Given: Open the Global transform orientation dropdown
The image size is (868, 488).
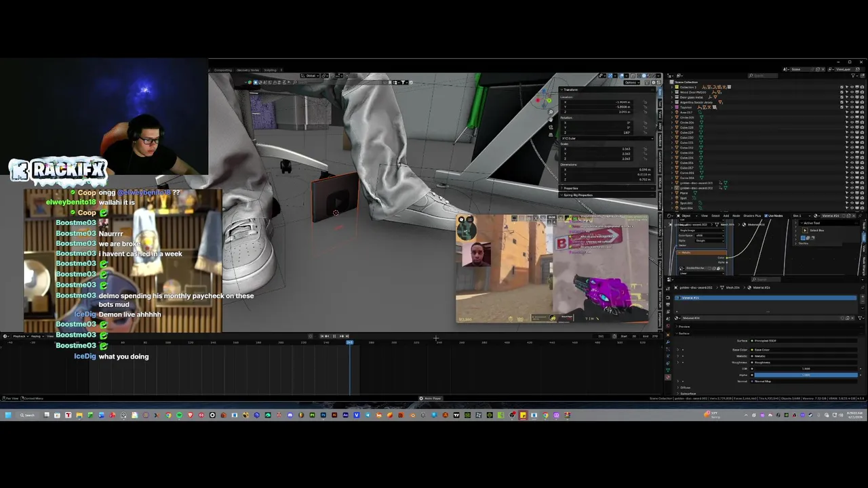Looking at the screenshot, I should click(310, 76).
